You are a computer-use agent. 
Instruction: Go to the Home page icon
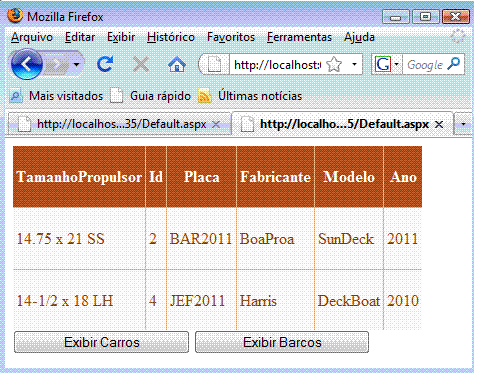coord(177,64)
